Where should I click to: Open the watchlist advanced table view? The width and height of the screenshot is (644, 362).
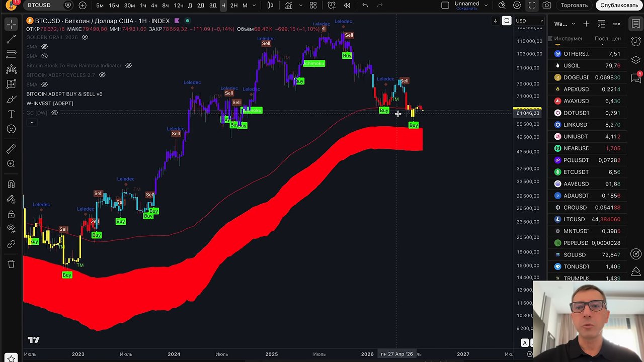click(x=601, y=24)
